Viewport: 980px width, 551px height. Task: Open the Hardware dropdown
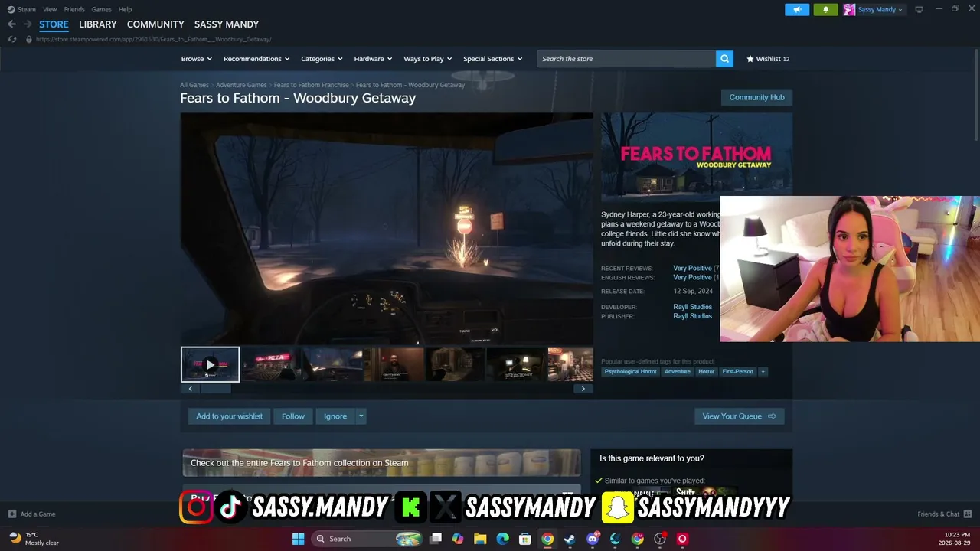coord(373,59)
